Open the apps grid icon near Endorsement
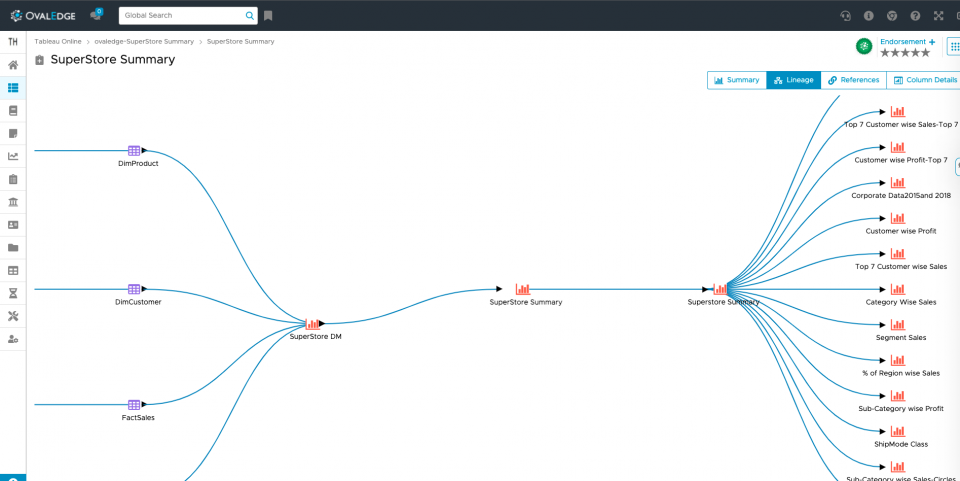The height and width of the screenshot is (481, 960). (954, 47)
